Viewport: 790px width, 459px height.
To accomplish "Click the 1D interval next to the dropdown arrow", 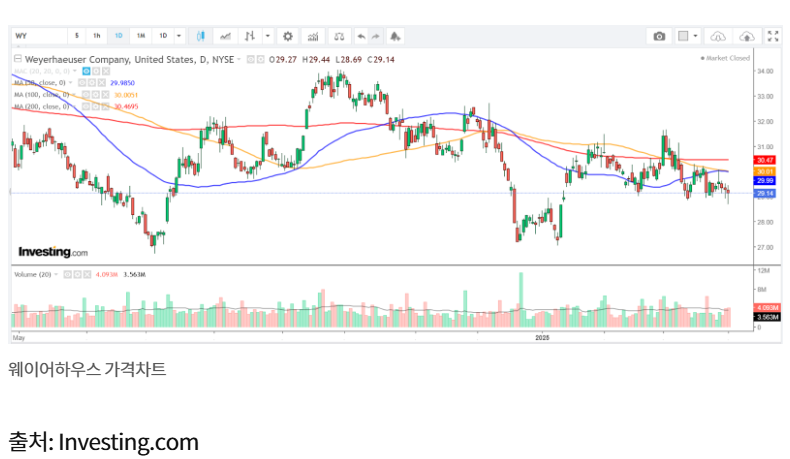I will (x=163, y=36).
